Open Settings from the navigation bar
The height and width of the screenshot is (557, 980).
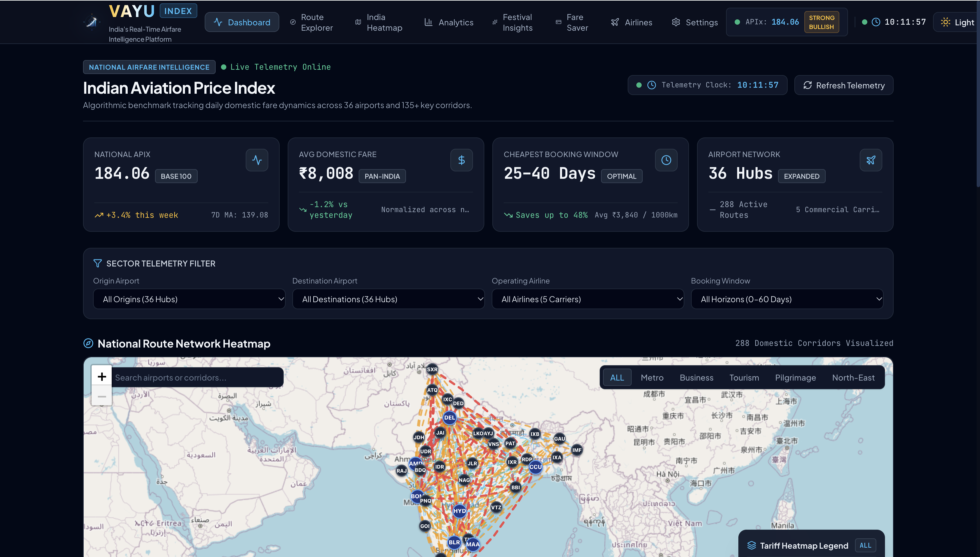pos(695,22)
